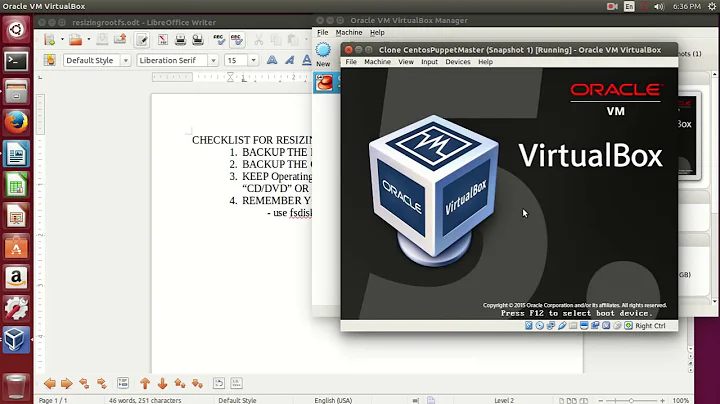Toggle Edit mode icon in Writer toolbar
Screen dimensions: 720x404
(142, 40)
